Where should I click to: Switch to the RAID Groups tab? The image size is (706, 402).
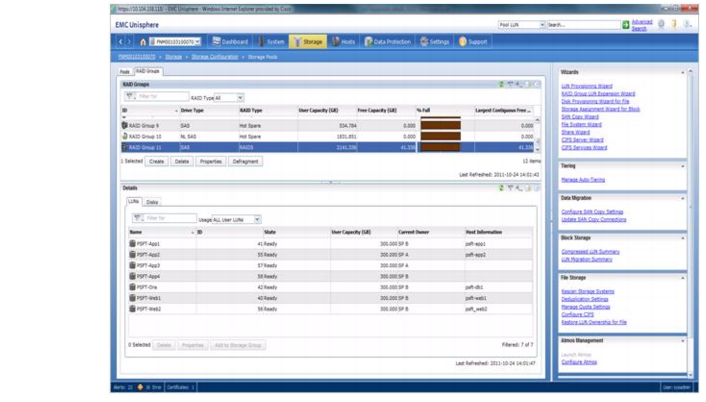[x=148, y=71]
